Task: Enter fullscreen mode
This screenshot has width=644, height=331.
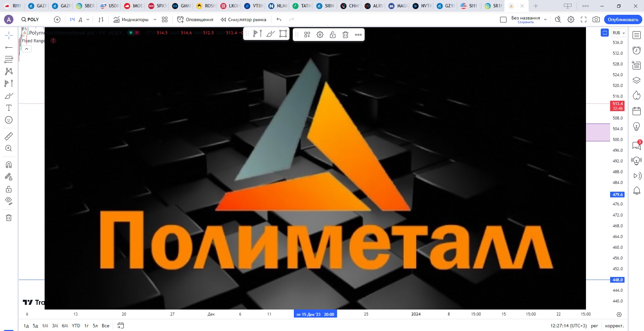Action: click(584, 19)
